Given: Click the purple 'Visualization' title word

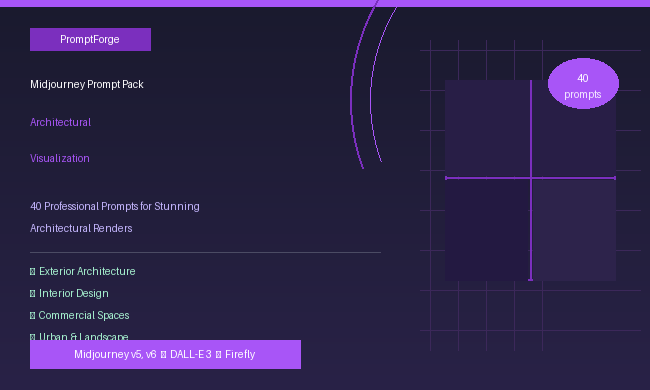Looking at the screenshot, I should click(60, 158).
